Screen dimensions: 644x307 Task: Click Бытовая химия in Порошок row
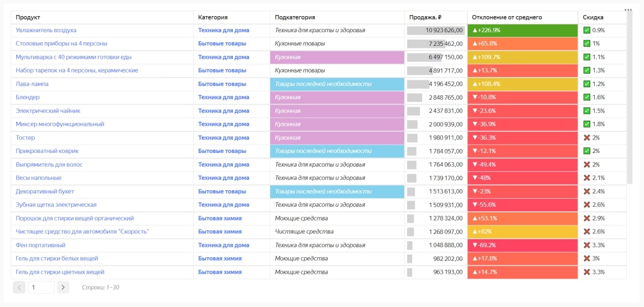click(220, 218)
